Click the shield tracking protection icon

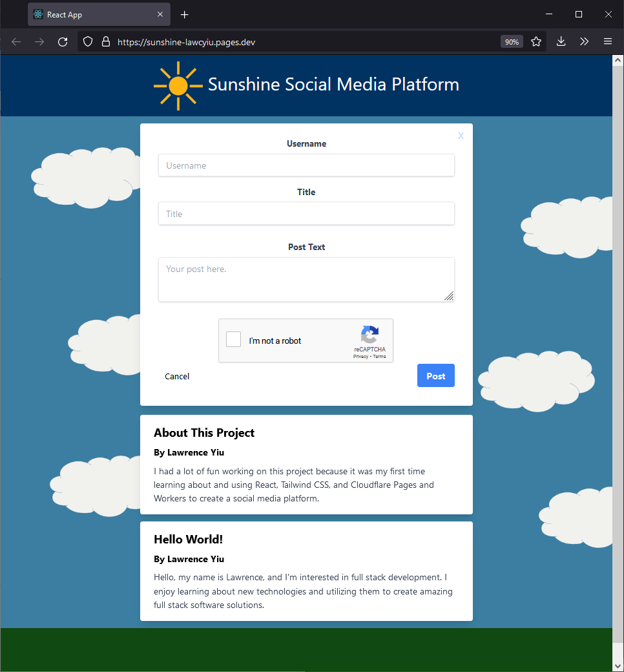pyautogui.click(x=87, y=41)
